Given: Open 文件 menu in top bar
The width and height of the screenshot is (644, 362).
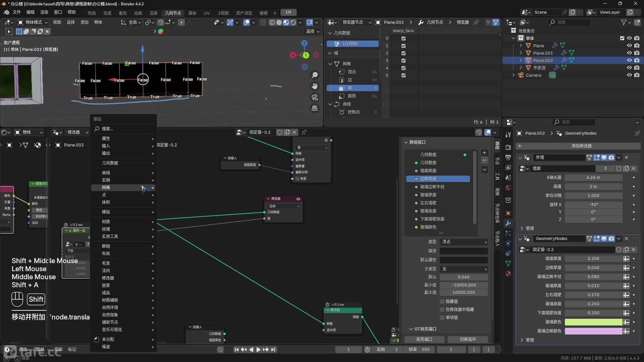Looking at the screenshot, I should 17,12.
